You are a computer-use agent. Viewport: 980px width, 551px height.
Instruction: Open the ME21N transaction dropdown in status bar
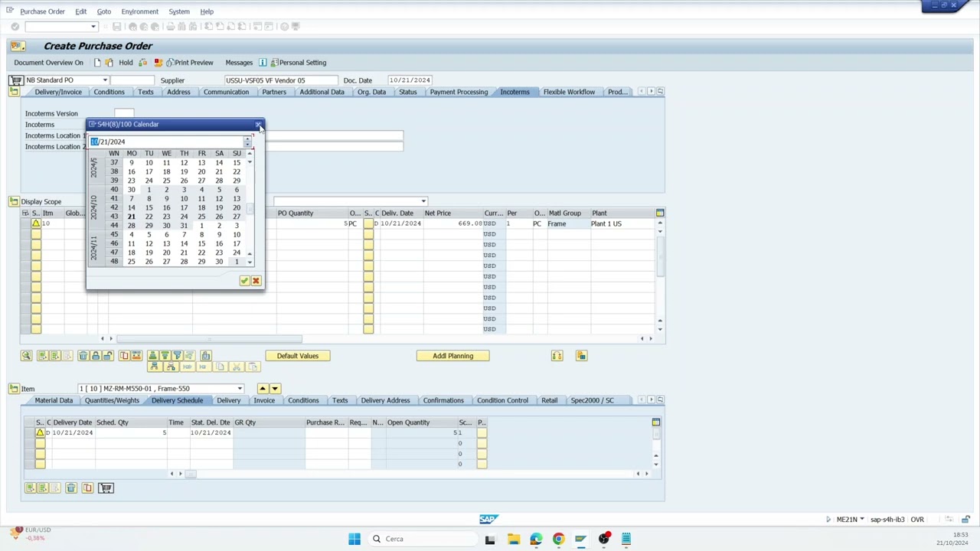[x=862, y=520]
